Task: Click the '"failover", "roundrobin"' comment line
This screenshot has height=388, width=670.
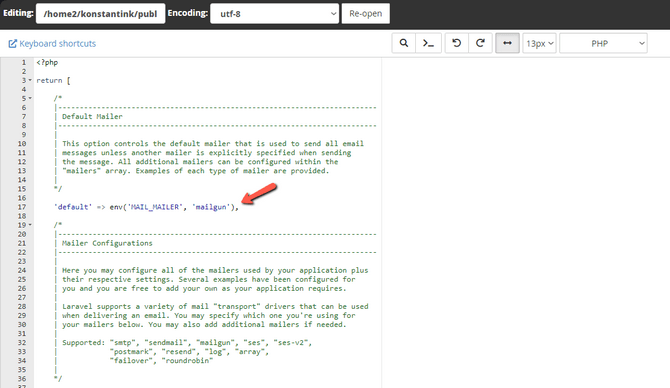Action: [x=161, y=361]
